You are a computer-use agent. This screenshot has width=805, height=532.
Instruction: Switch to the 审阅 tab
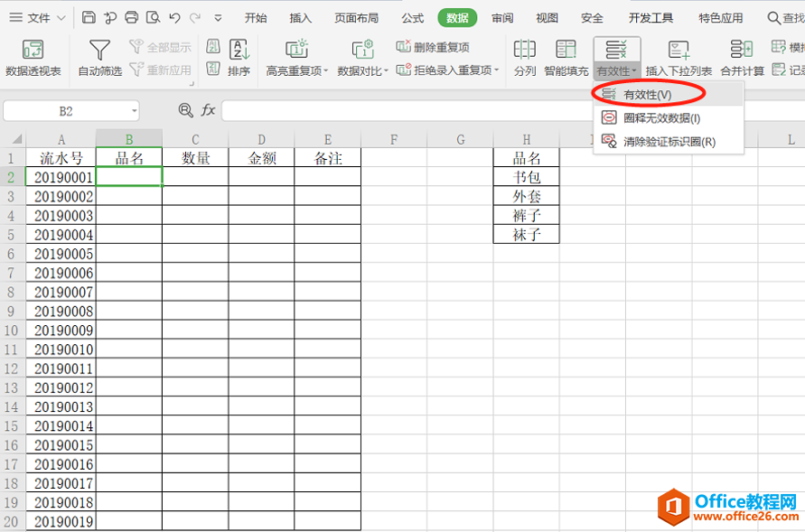point(502,18)
